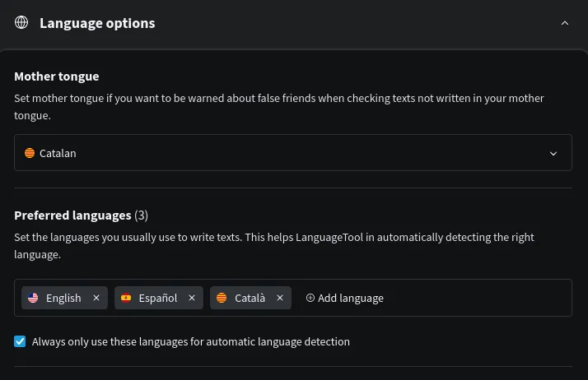Open the Mother tongue dropdown
The width and height of the screenshot is (588, 380).
(x=292, y=153)
